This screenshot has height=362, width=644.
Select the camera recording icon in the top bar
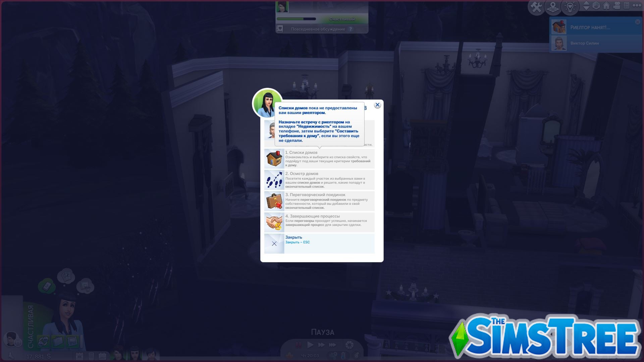(x=616, y=5)
